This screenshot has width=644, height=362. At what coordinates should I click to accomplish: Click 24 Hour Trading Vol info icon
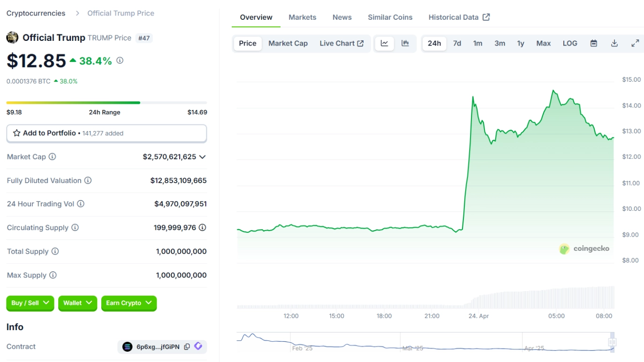[81, 204]
